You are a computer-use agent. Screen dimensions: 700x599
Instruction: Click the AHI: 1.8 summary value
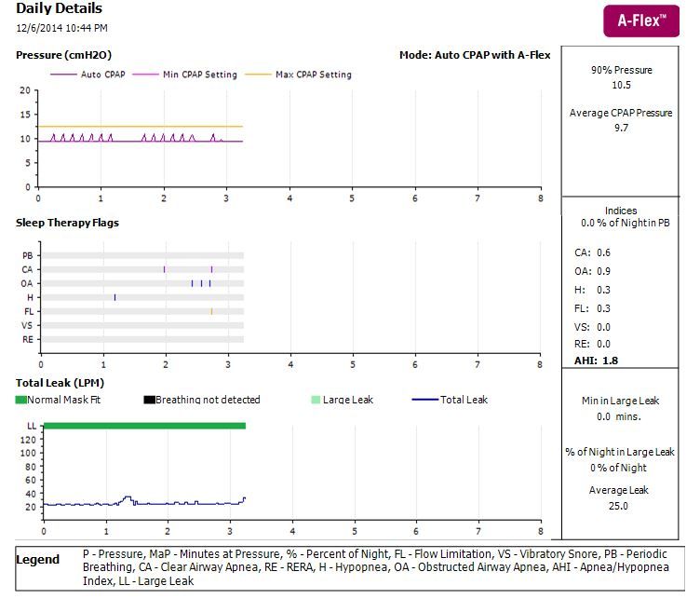coord(596,361)
